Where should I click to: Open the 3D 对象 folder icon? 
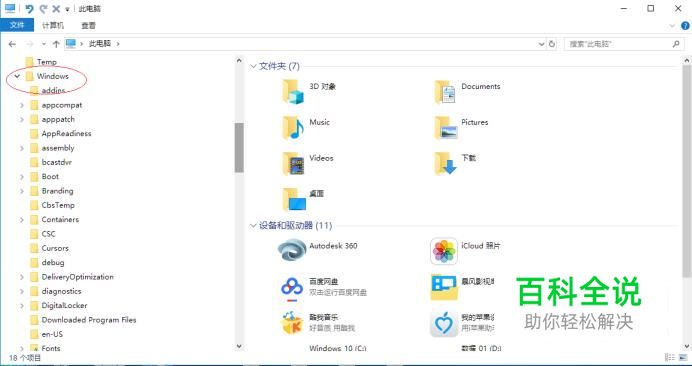click(x=293, y=91)
